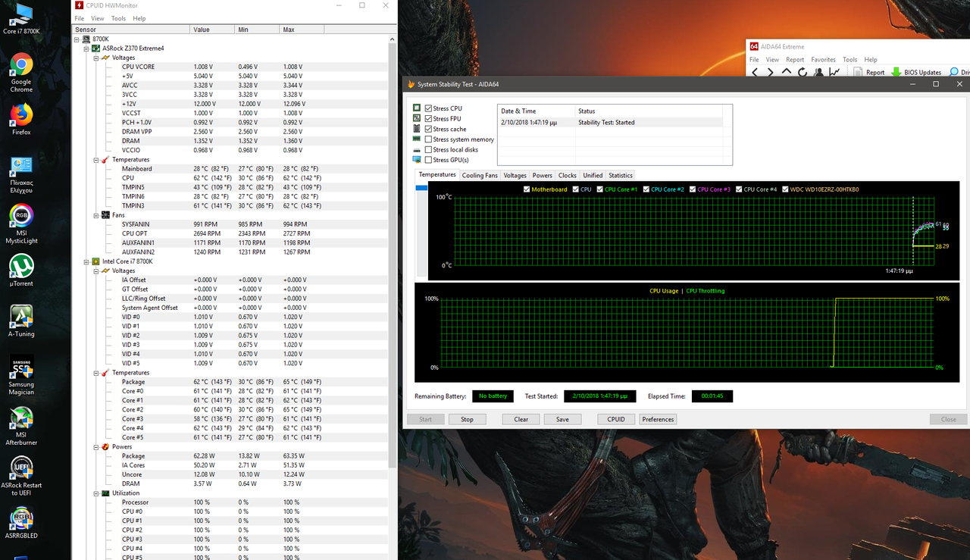
Task: Click Save button in stability test
Action: click(x=562, y=419)
